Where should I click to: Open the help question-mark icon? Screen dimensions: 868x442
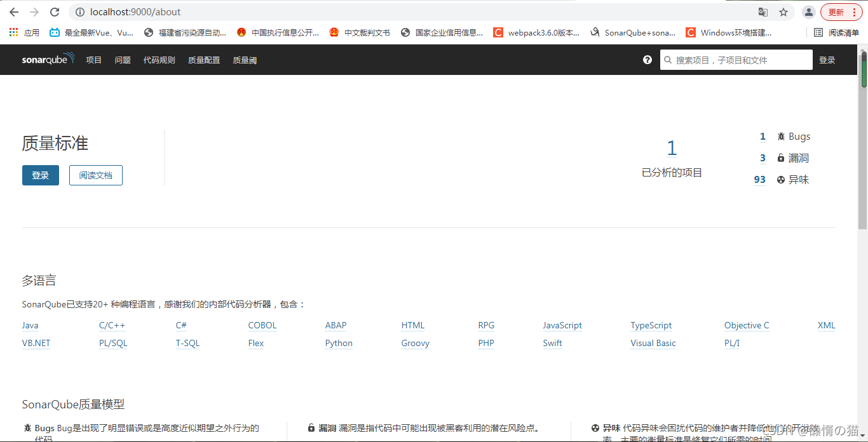click(648, 60)
